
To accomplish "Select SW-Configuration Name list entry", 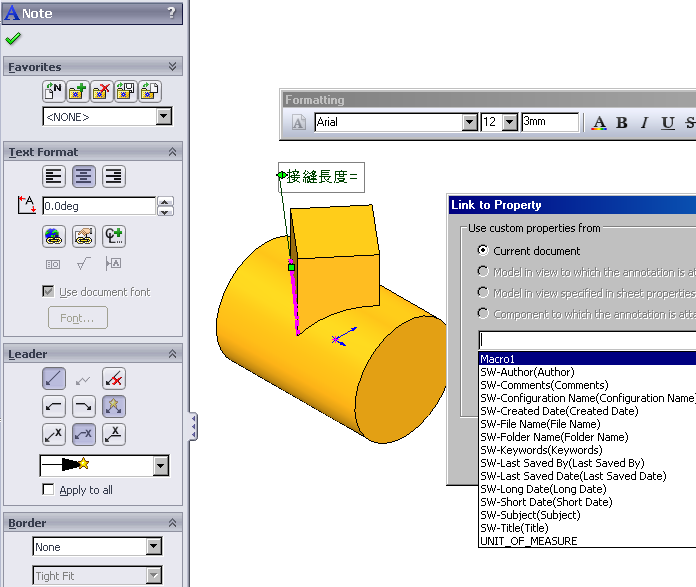I will tap(588, 398).
